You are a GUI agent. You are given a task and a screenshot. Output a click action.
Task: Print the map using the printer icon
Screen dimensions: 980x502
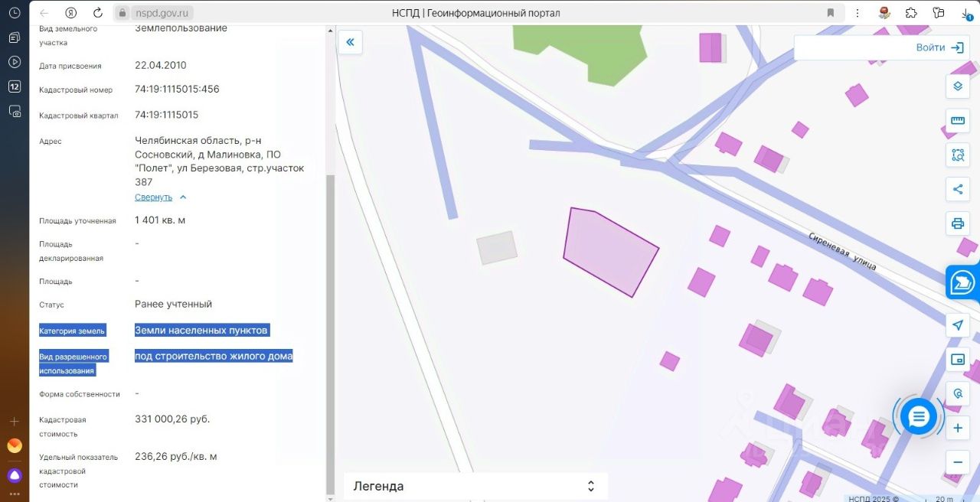pos(957,223)
